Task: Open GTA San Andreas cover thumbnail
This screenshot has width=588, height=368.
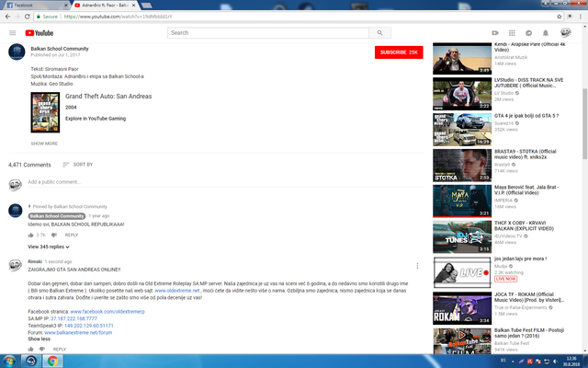Action: coord(45,112)
